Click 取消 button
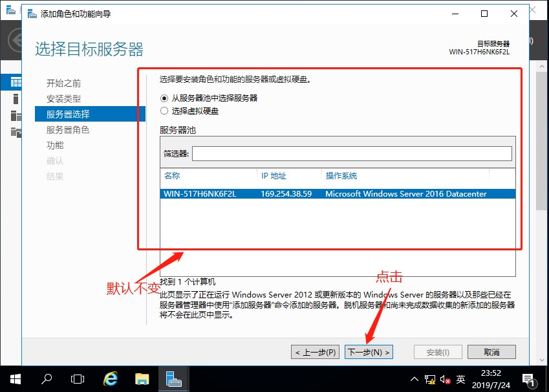 pyautogui.click(x=491, y=352)
